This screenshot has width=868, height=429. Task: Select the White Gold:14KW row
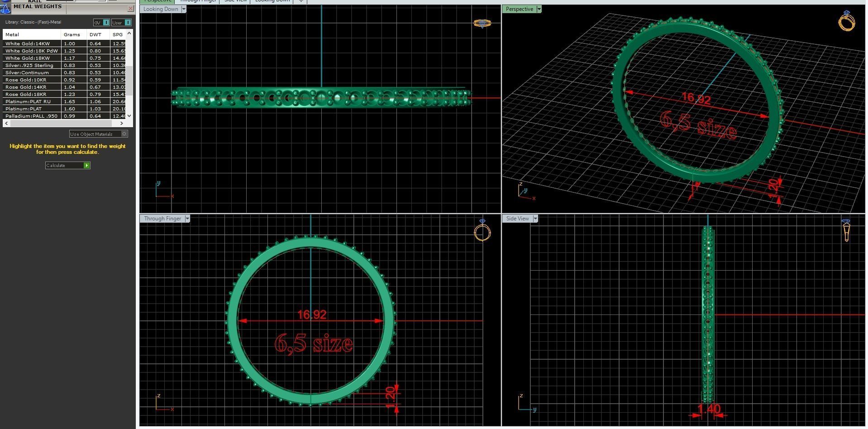tap(64, 43)
